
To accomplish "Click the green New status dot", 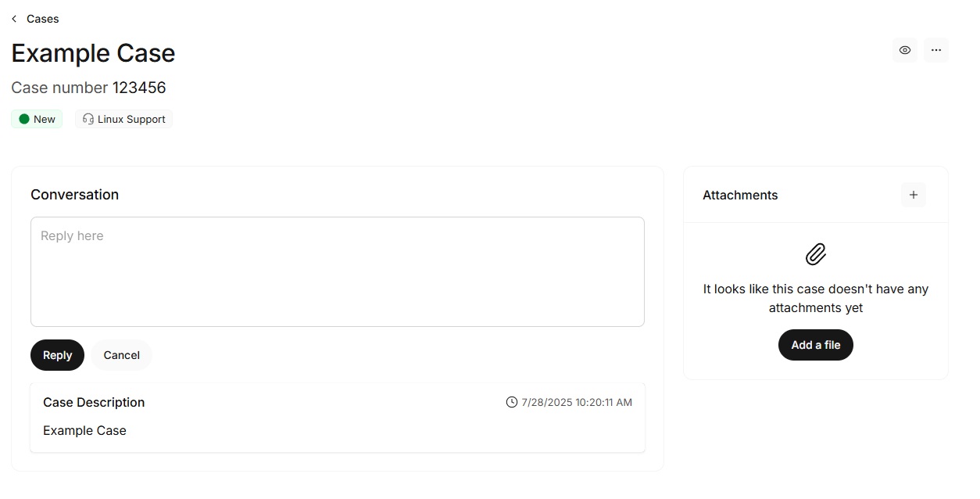I will click(24, 119).
